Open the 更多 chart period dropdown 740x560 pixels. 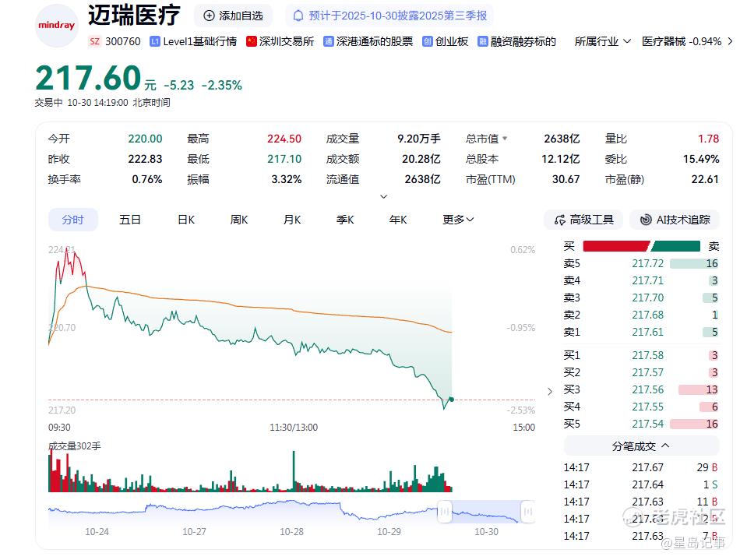click(x=458, y=220)
